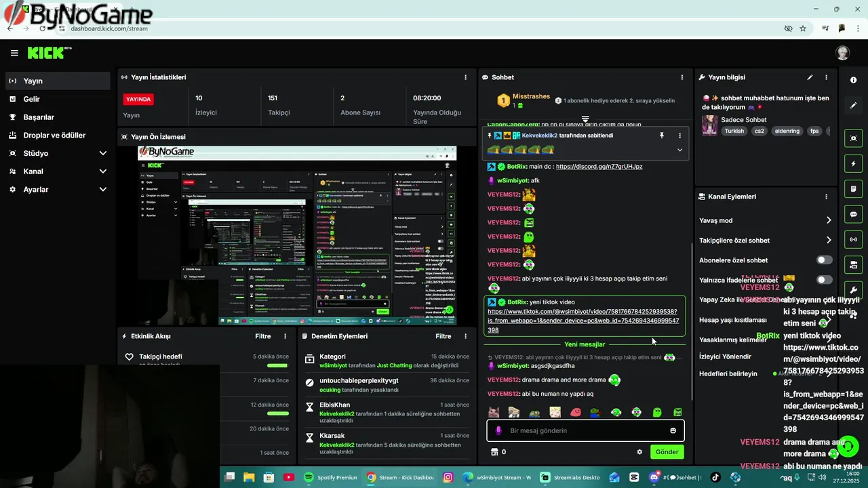
Task: Open TikTok from taskbar
Action: 715,477
